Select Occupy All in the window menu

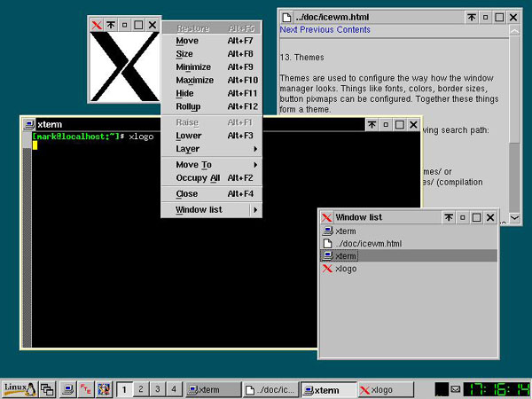coord(211,178)
